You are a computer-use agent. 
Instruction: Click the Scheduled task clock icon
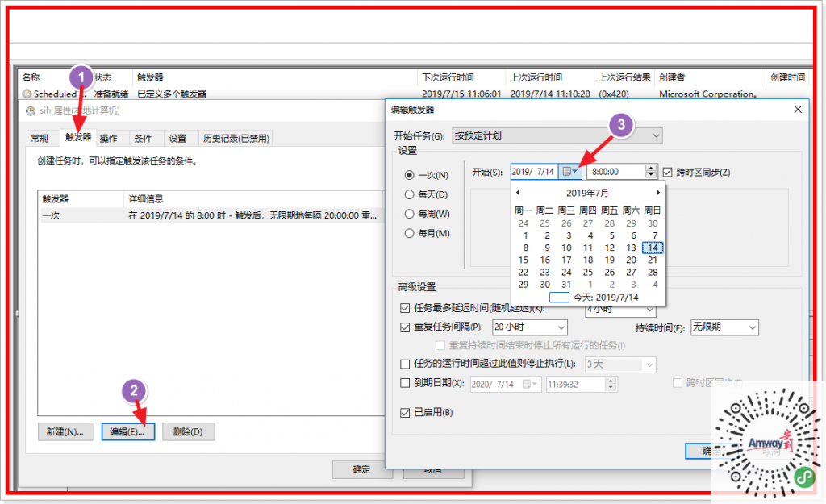tap(27, 94)
